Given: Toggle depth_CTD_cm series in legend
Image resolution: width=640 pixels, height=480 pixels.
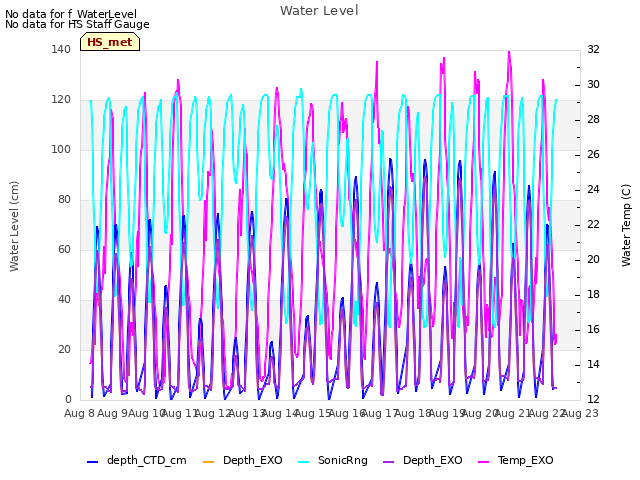Looking at the screenshot, I should (x=137, y=460).
